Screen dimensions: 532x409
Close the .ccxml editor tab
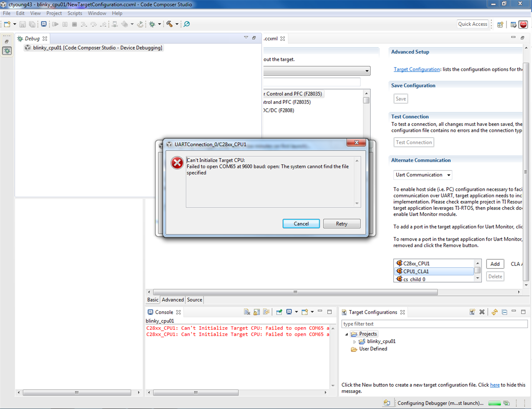coord(282,39)
